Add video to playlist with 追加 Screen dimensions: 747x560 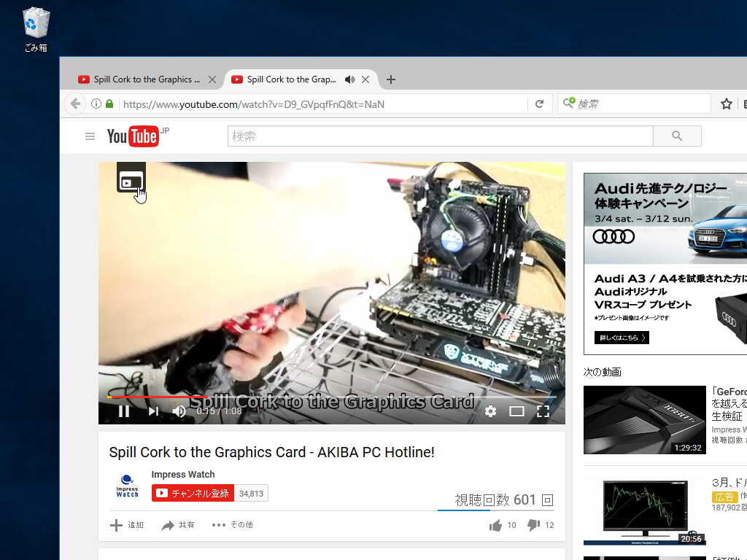pyautogui.click(x=127, y=525)
